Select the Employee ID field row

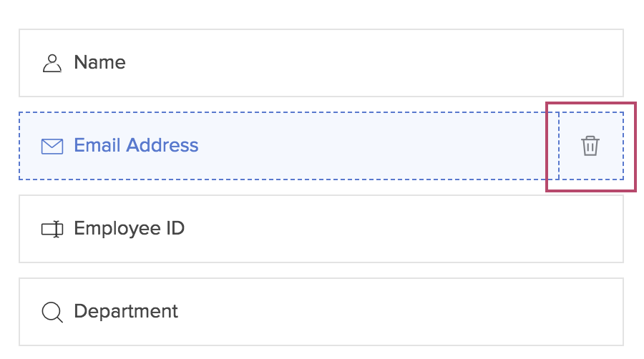[321, 229]
